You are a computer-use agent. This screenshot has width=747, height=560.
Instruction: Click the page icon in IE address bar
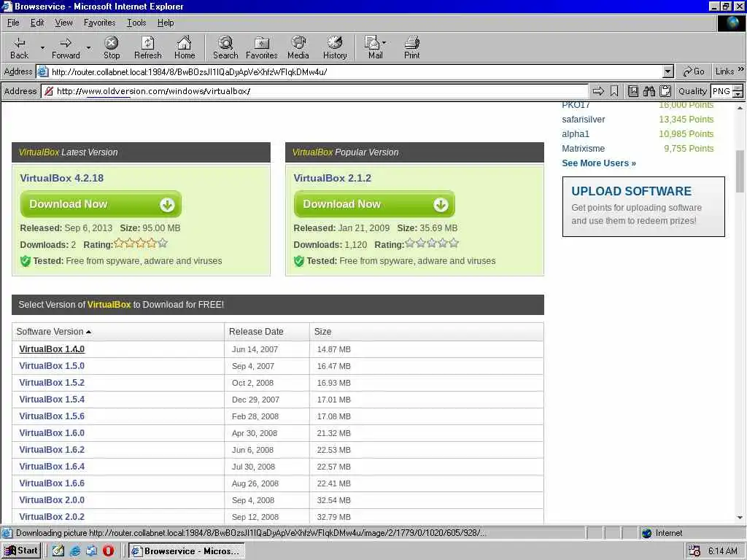tap(43, 72)
